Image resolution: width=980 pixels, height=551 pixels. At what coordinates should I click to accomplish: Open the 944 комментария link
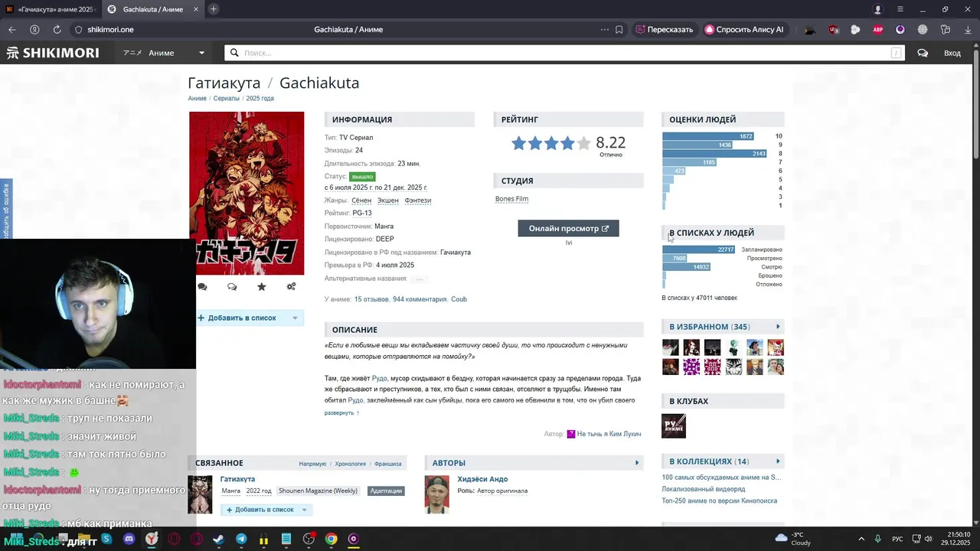pos(420,299)
